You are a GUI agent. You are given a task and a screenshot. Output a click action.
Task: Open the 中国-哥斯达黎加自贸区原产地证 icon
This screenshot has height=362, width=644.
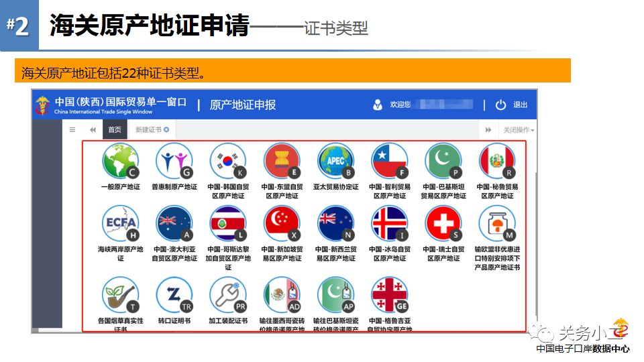click(228, 223)
